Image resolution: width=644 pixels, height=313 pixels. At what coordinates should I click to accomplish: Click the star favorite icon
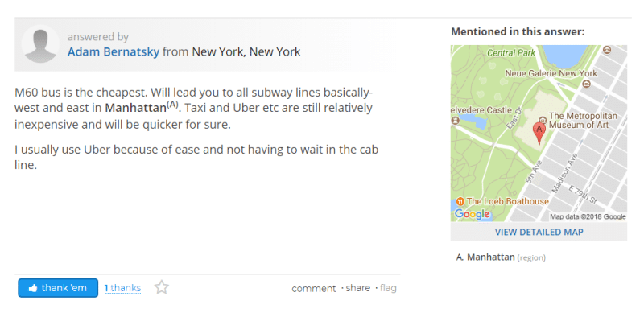(x=162, y=287)
